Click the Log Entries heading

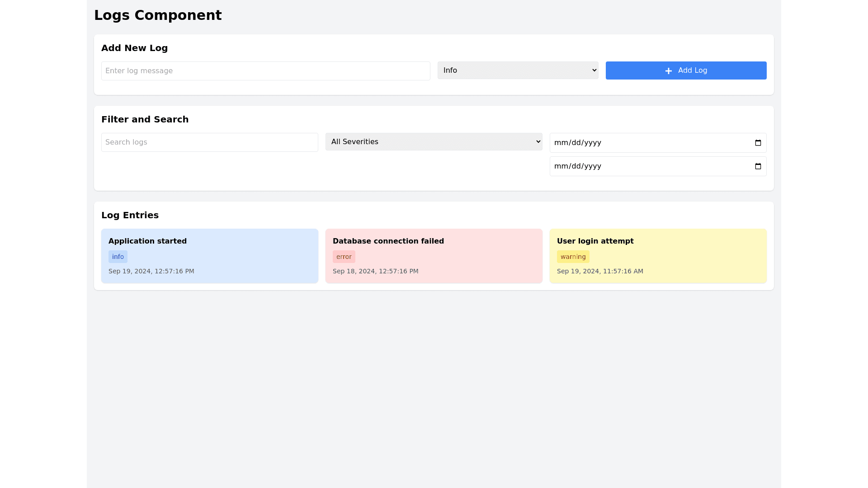point(130,215)
